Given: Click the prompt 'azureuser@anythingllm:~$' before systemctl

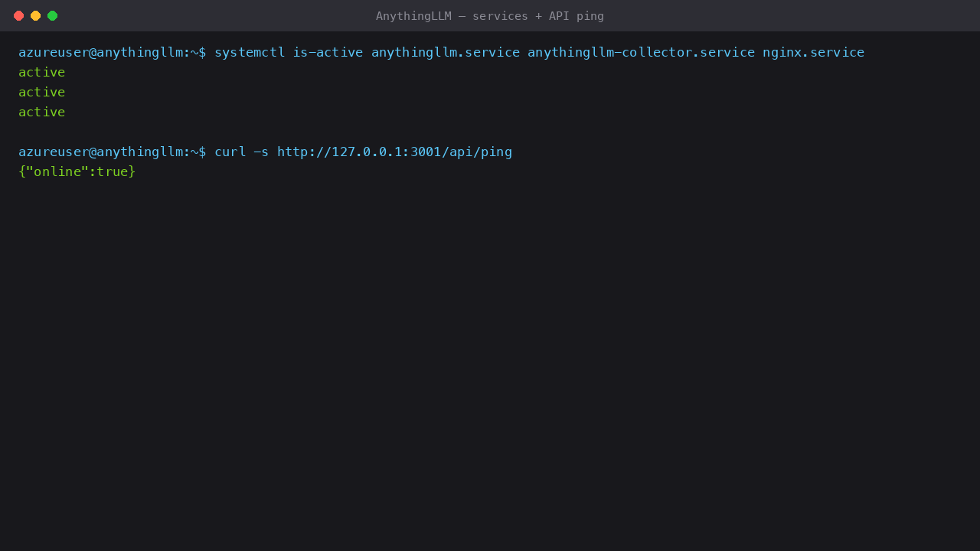Looking at the screenshot, I should click(x=113, y=52).
